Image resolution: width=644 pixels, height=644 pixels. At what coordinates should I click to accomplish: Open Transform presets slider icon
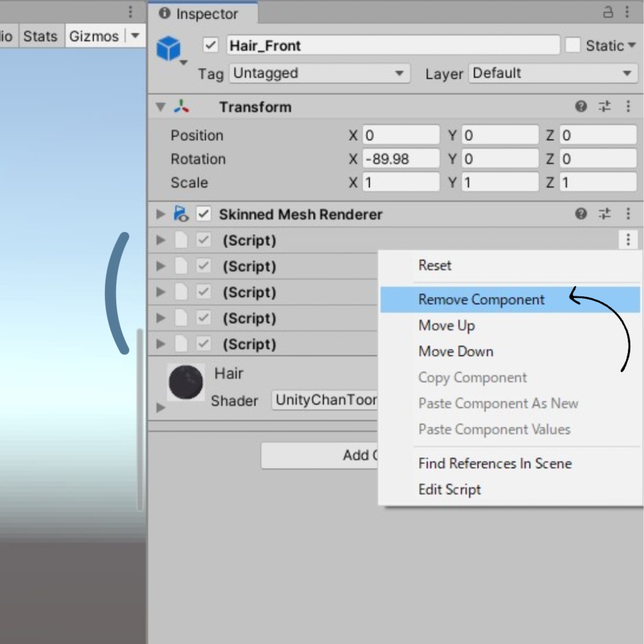coord(604,107)
